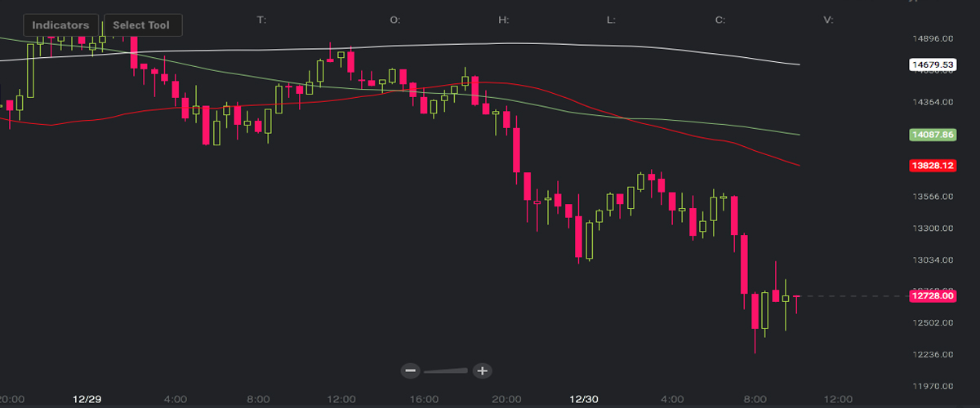980x408 pixels.
Task: Click the 12:00 label right of 12/30
Action: coord(837,399)
